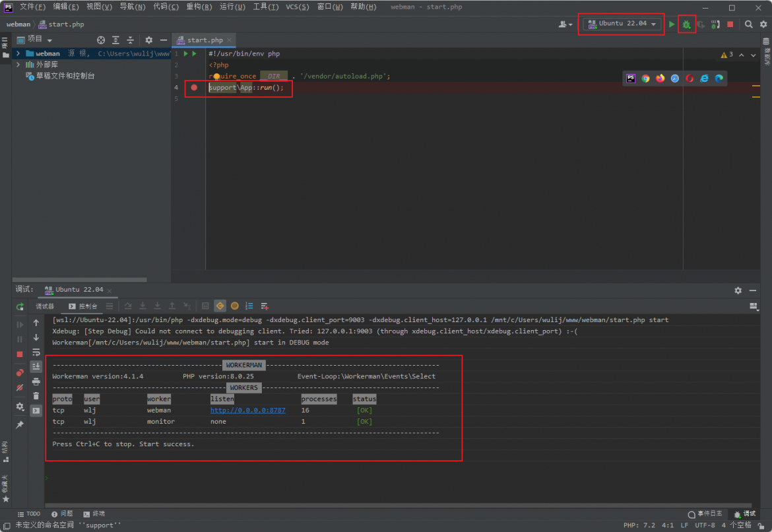Click the listen for PHP debug connections icon
The height and width of the screenshot is (532, 772).
coord(715,24)
